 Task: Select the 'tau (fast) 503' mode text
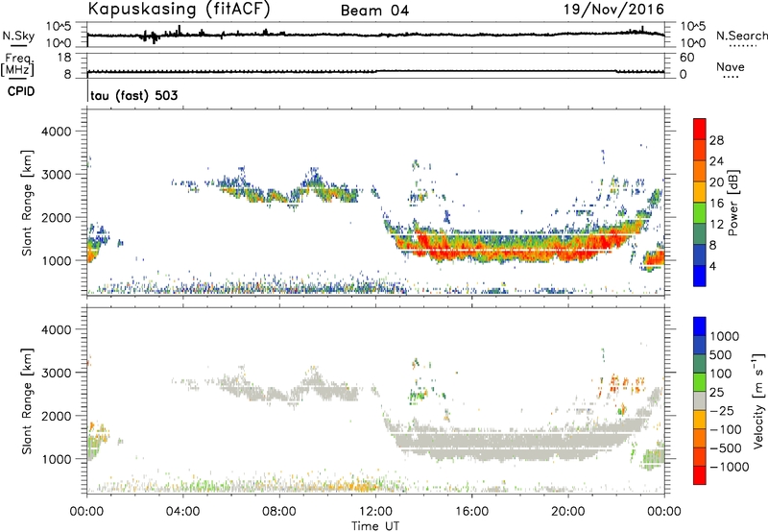tap(134, 95)
